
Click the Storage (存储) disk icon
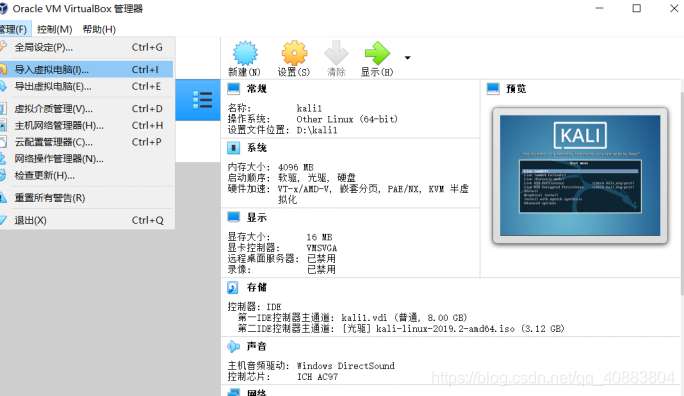pos(233,287)
